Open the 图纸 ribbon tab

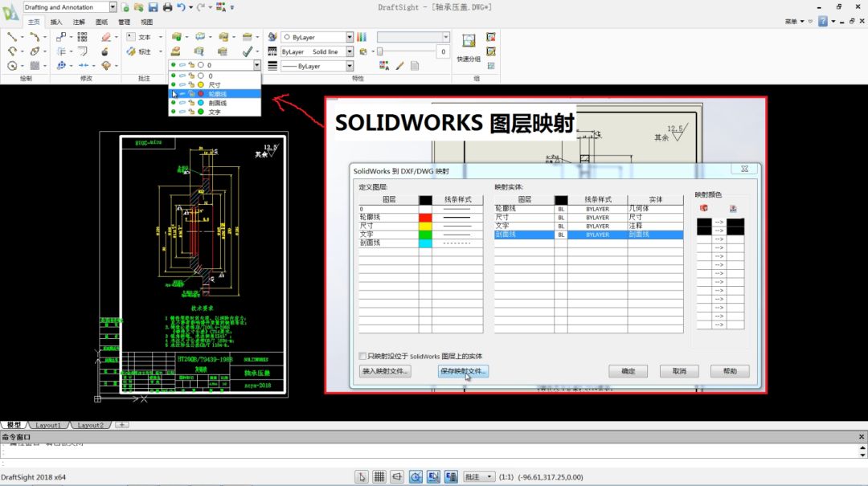[x=102, y=22]
